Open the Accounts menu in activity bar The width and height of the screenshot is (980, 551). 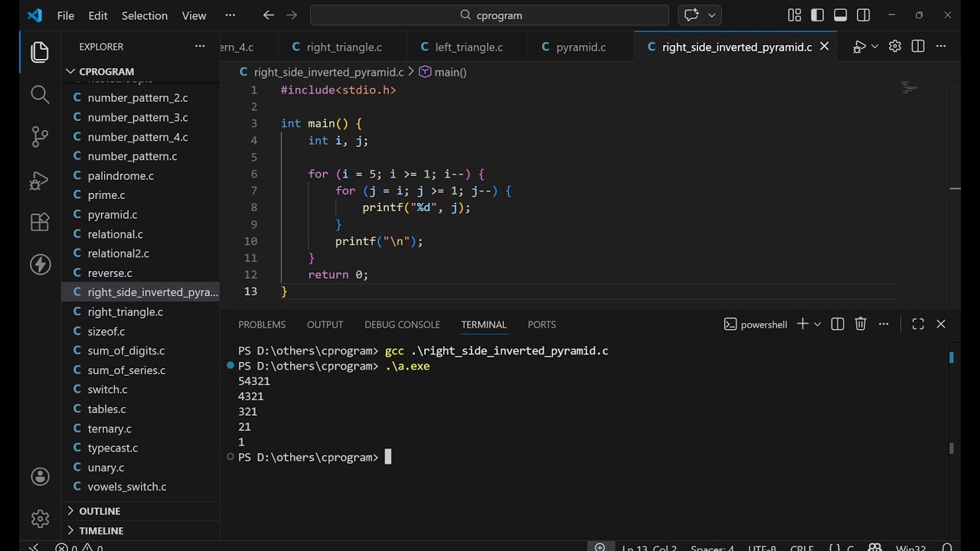pyautogui.click(x=40, y=476)
